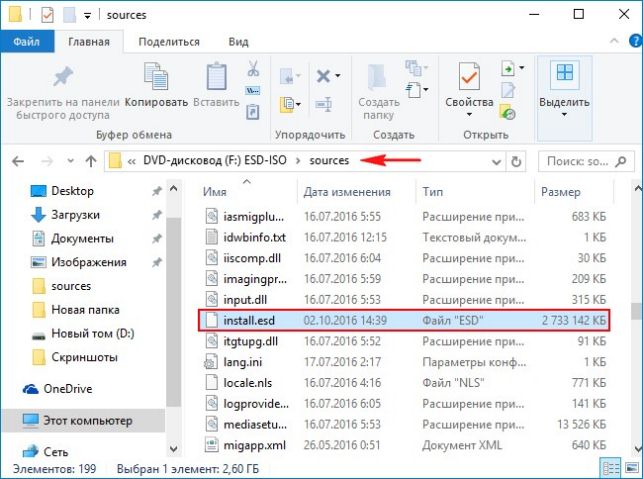
Task: Click the Edit document icon
Action: click(x=508, y=90)
